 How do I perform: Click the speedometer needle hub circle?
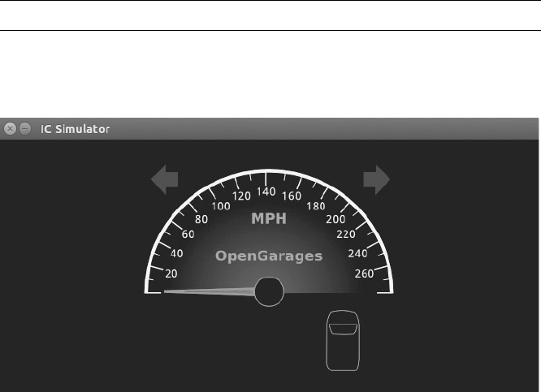[x=269, y=291]
